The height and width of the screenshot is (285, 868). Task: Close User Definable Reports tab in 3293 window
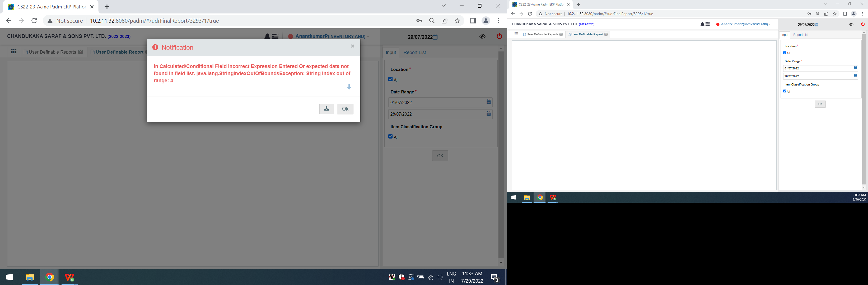pos(80,52)
